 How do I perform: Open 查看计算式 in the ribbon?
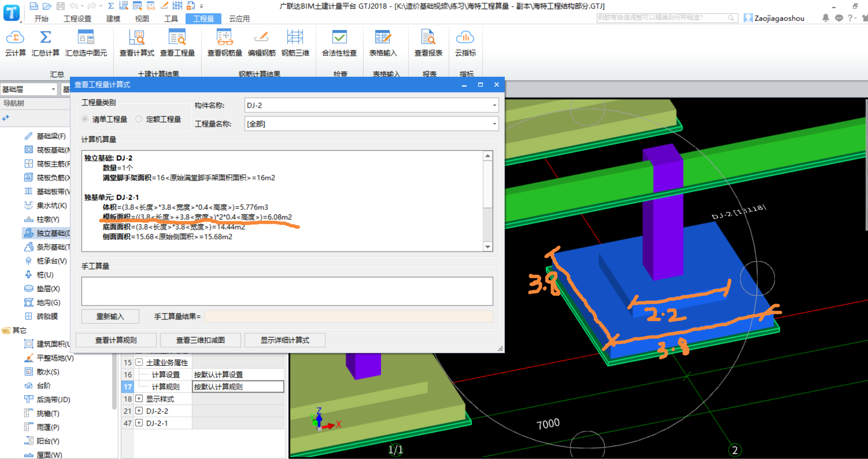coord(136,43)
